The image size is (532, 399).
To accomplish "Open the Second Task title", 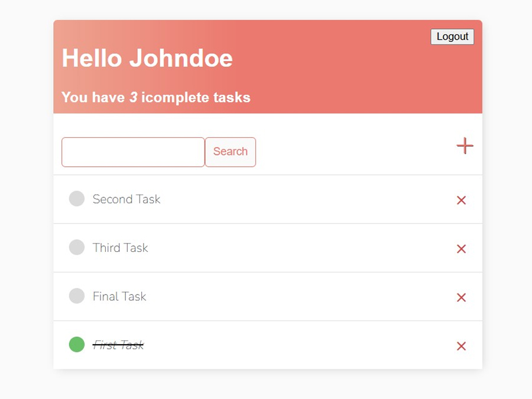I will point(126,199).
